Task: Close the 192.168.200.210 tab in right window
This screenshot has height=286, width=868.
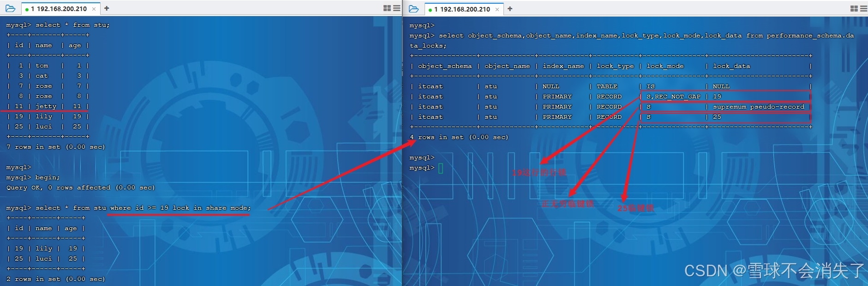Action: pyautogui.click(x=497, y=9)
